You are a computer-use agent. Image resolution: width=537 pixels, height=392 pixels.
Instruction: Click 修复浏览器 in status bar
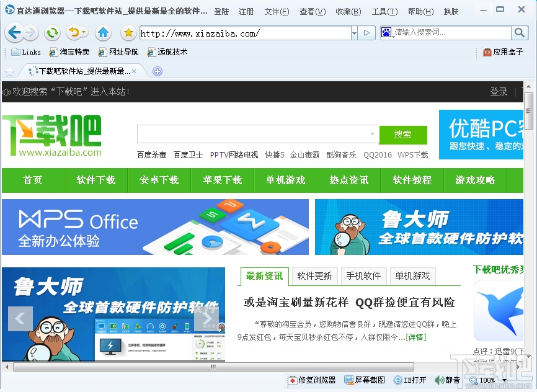(x=312, y=380)
